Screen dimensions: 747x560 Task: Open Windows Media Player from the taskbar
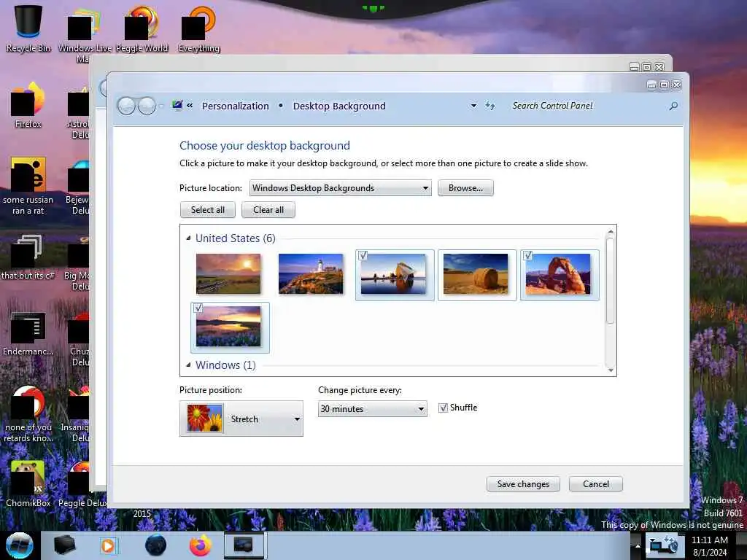108,545
